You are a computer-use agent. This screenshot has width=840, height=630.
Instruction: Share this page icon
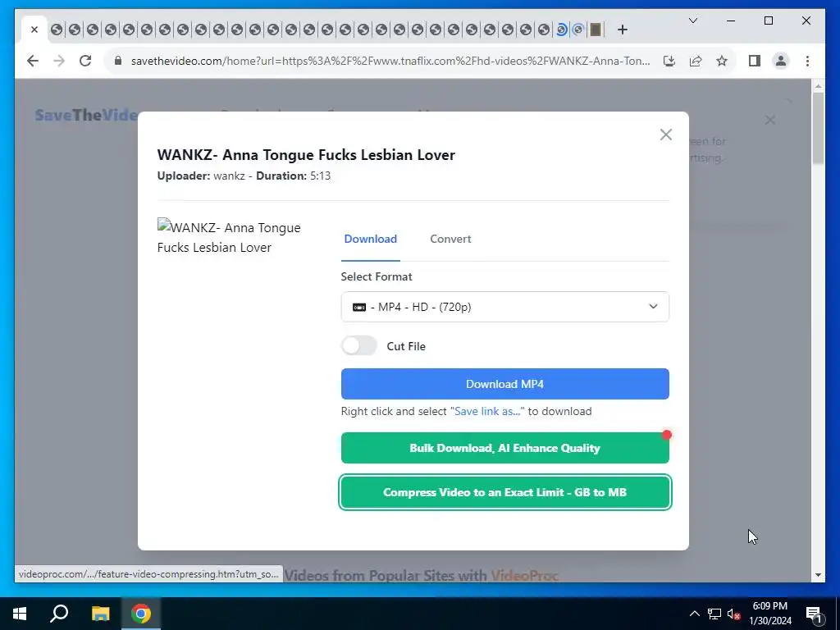(x=696, y=61)
